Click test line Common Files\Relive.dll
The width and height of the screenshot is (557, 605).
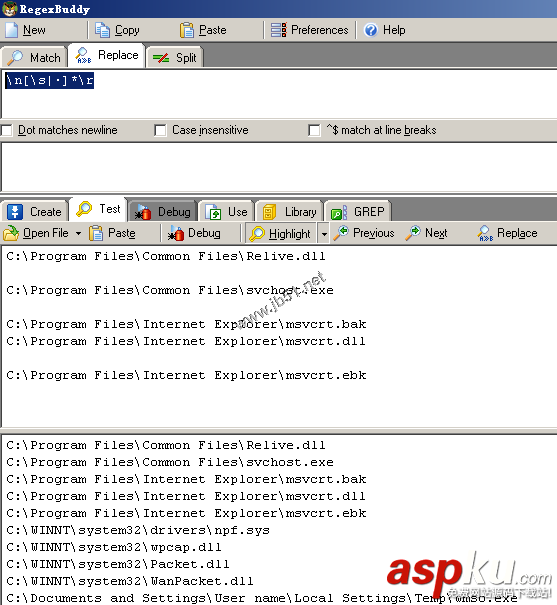pyautogui.click(x=166, y=256)
